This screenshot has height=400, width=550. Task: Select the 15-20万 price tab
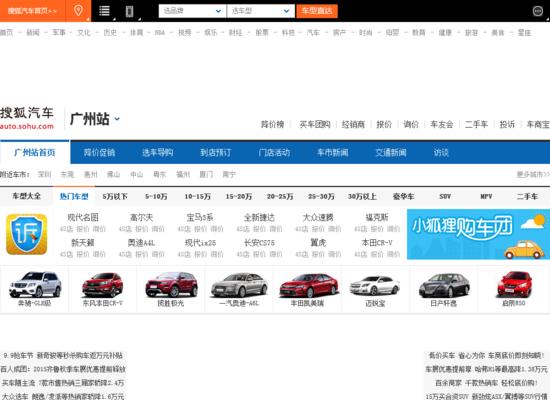pos(239,196)
